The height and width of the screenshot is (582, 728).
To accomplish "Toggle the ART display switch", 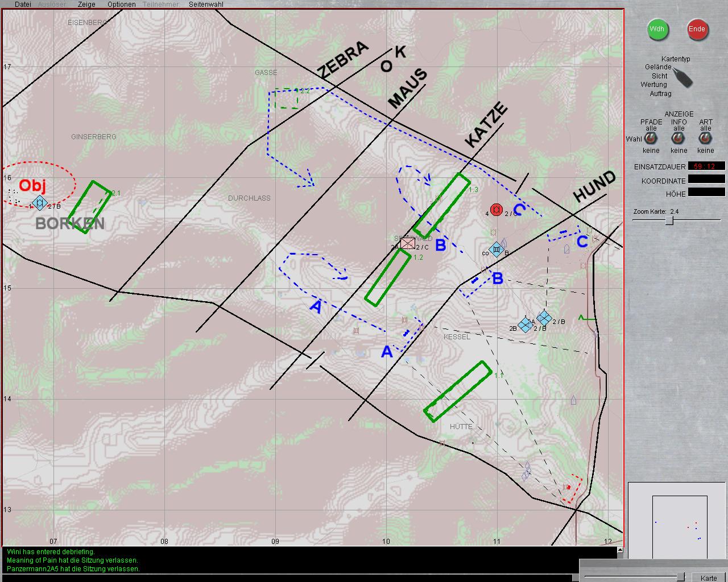I will [705, 139].
